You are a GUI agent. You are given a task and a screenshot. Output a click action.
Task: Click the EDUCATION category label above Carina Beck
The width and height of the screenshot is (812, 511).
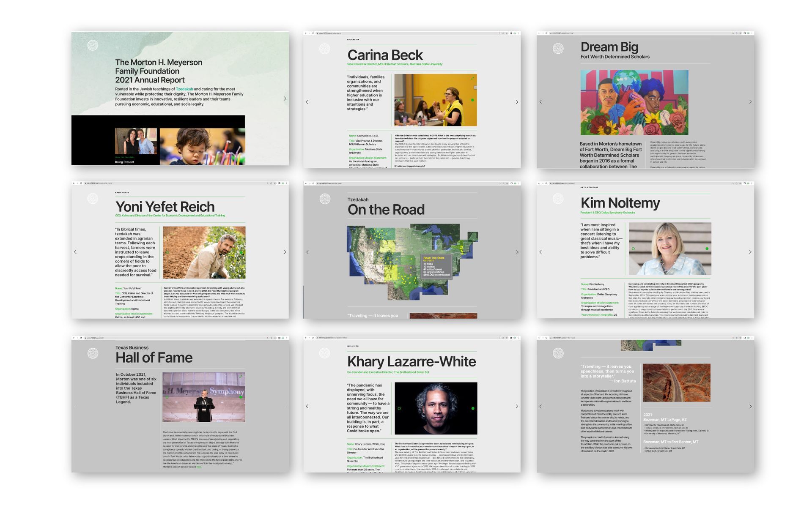click(353, 40)
